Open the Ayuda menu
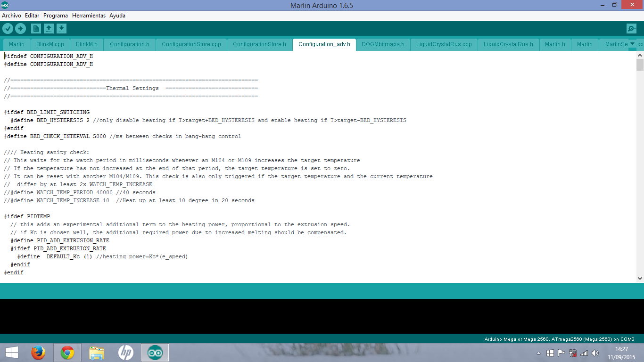The image size is (644, 362). (x=117, y=16)
